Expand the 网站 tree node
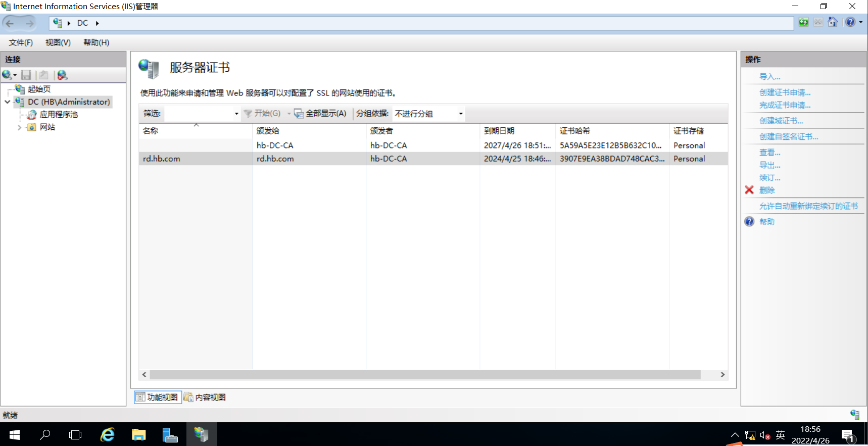Viewport: 868px width, 446px height. tap(19, 127)
